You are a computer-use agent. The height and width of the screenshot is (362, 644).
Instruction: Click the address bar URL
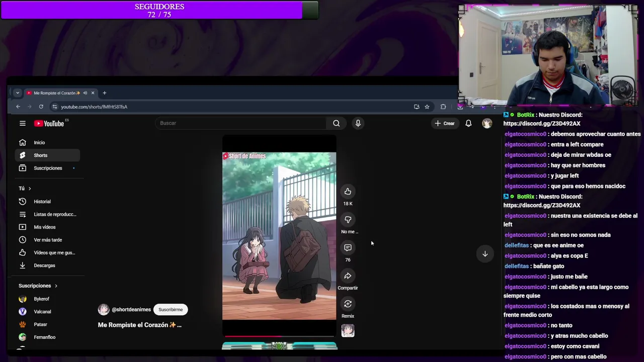[94, 107]
